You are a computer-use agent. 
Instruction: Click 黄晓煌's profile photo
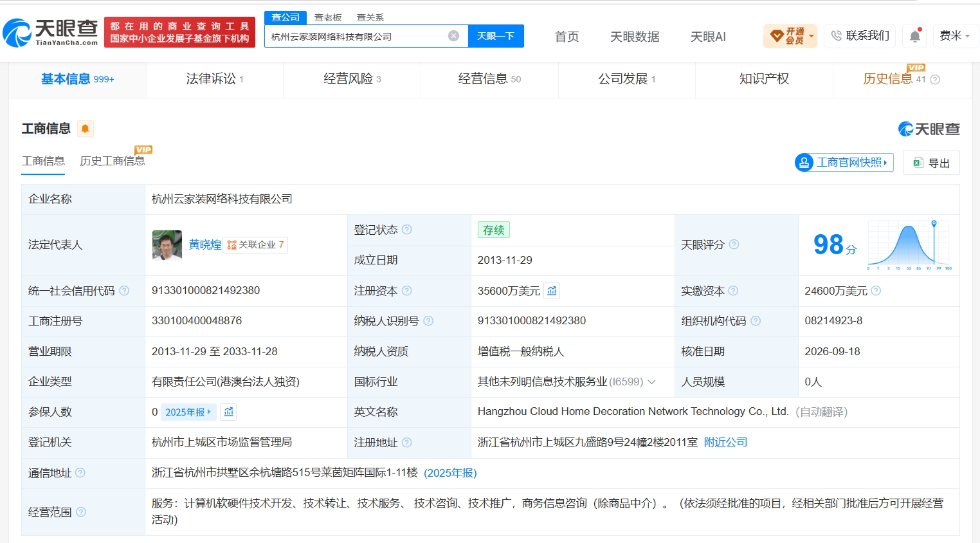(x=167, y=245)
